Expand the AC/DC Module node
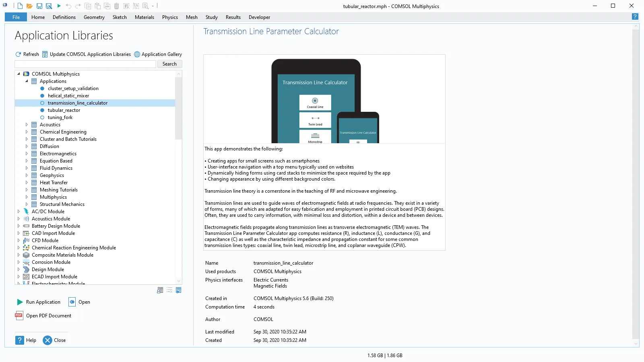This screenshot has width=644, height=362. 19,212
